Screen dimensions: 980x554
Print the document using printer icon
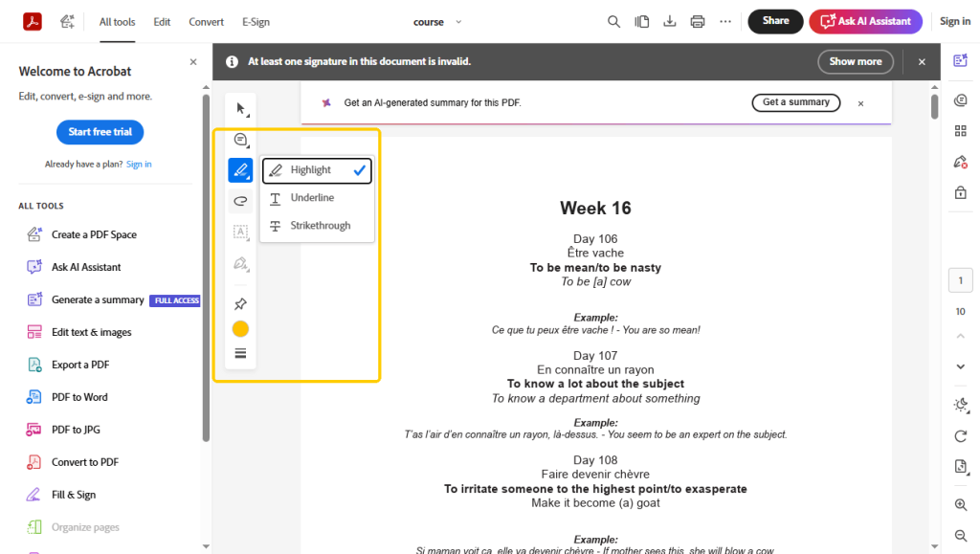click(x=698, y=22)
